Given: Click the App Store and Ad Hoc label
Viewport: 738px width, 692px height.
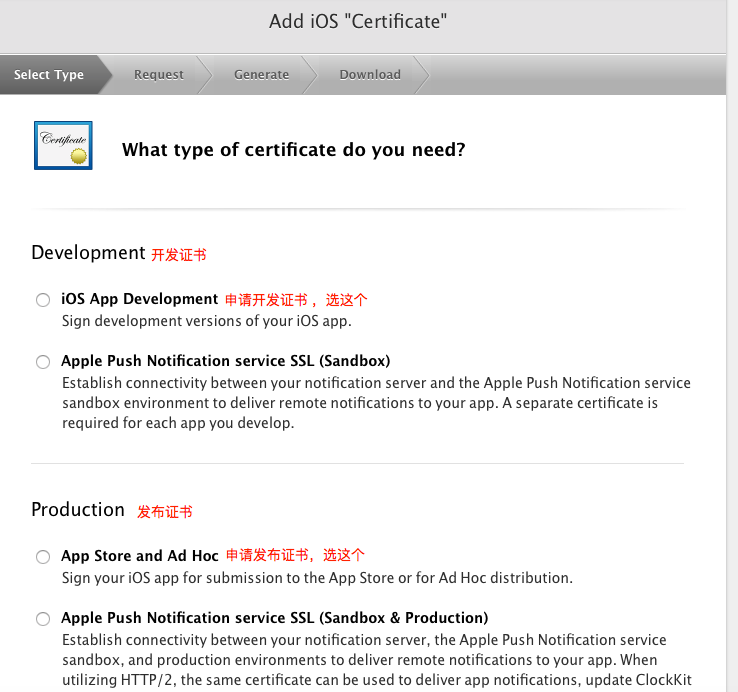Looking at the screenshot, I should [139, 556].
